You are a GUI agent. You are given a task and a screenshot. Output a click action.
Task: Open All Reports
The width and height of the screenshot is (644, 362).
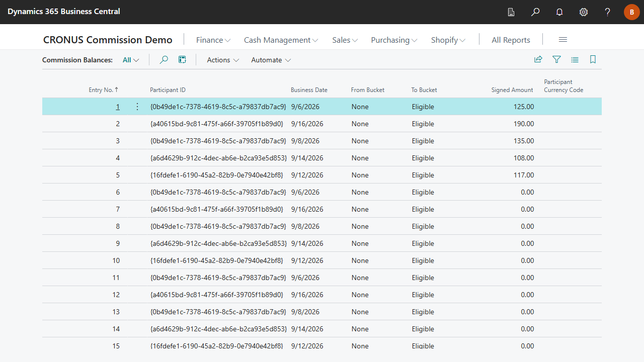[x=511, y=40]
